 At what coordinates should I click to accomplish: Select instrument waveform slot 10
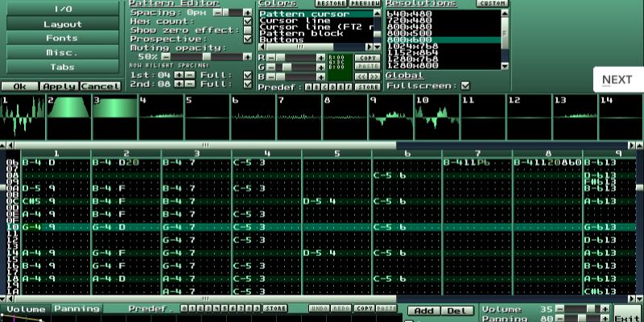[436, 118]
